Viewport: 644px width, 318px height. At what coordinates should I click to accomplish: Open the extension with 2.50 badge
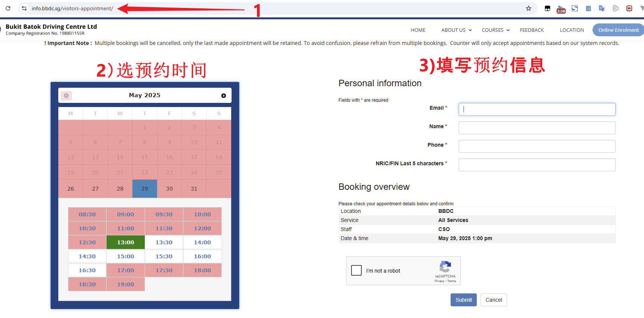point(561,9)
